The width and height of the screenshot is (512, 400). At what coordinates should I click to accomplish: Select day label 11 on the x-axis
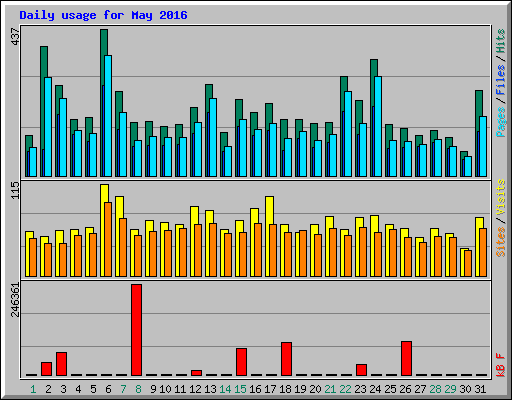tap(180, 389)
